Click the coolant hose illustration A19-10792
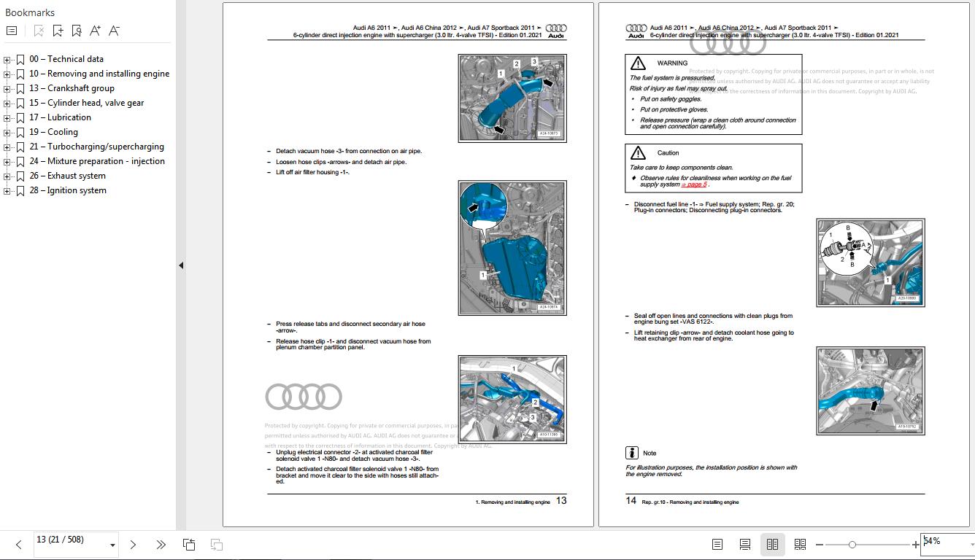This screenshot has height=560, width=975. tap(871, 391)
